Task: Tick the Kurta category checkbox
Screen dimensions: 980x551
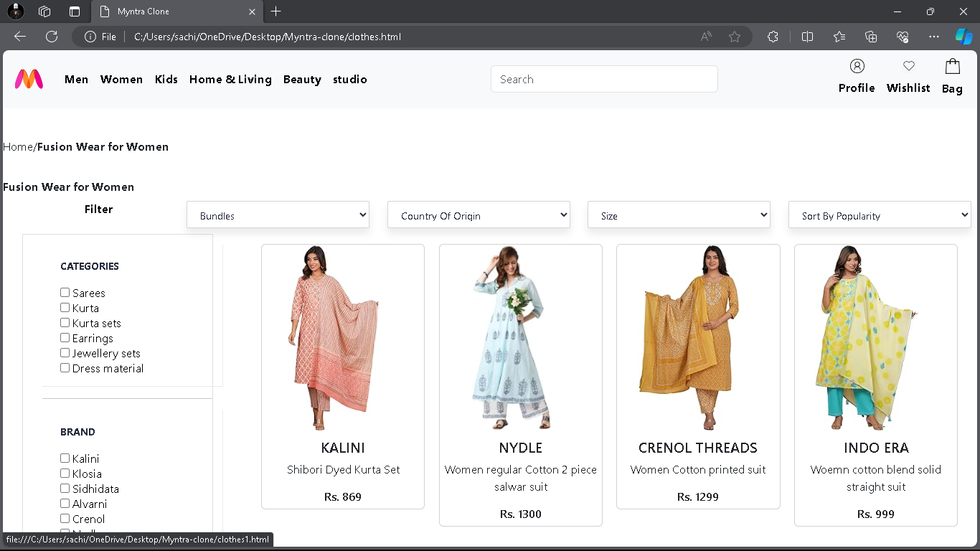Action: pyautogui.click(x=65, y=307)
